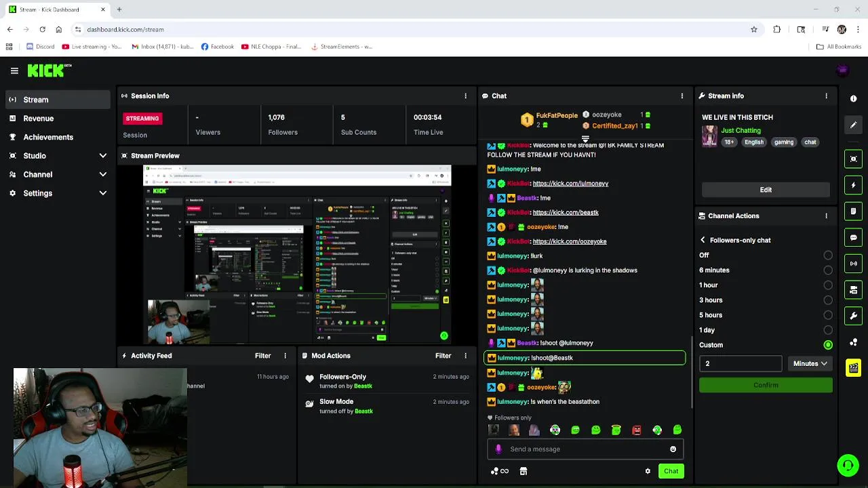Image resolution: width=868 pixels, height=488 pixels.
Task: Open a new browser tab with the plus button
Action: [x=119, y=9]
